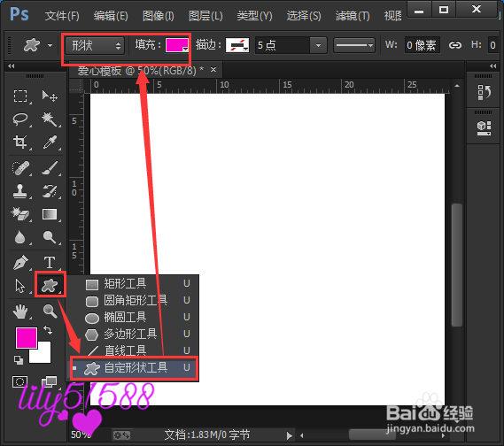
Task: Collapse the left toolbox panel arrows
Action: 12,65
